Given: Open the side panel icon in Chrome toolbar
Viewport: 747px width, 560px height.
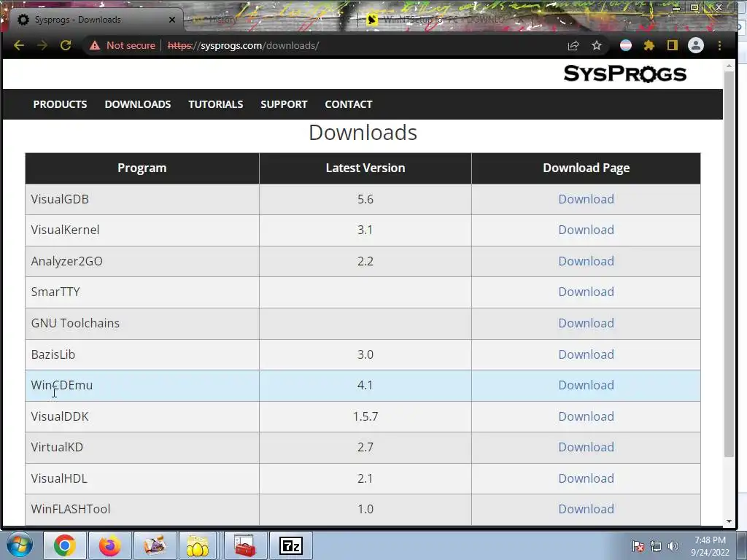Looking at the screenshot, I should point(672,45).
